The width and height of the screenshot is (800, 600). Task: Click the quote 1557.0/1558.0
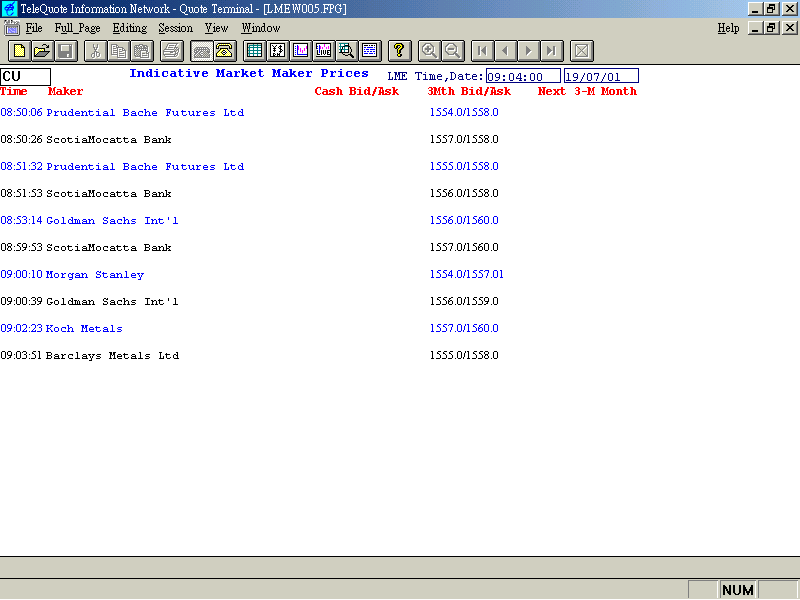point(464,139)
